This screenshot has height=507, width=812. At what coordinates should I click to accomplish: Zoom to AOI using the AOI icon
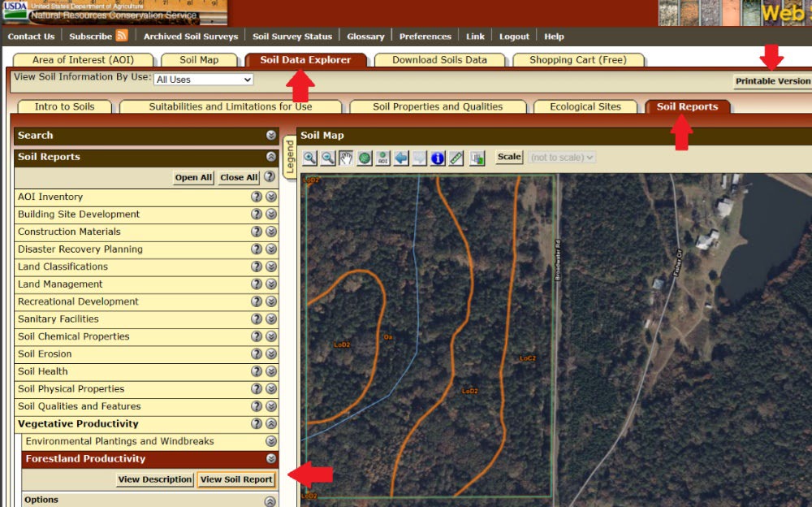(382, 158)
